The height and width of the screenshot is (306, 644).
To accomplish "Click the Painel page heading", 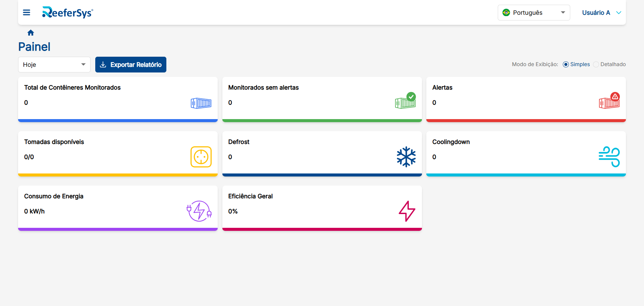I will point(34,47).
